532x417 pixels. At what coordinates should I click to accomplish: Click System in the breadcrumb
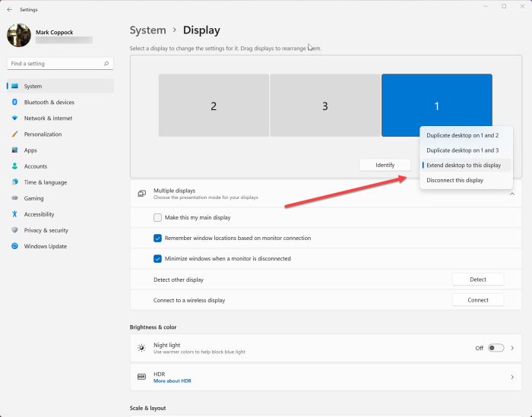[148, 30]
